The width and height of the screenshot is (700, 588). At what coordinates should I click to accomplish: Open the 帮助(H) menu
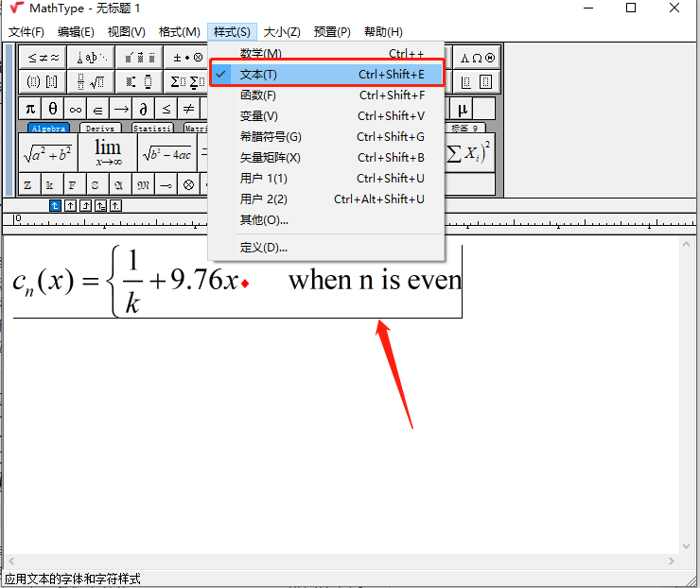pyautogui.click(x=383, y=32)
